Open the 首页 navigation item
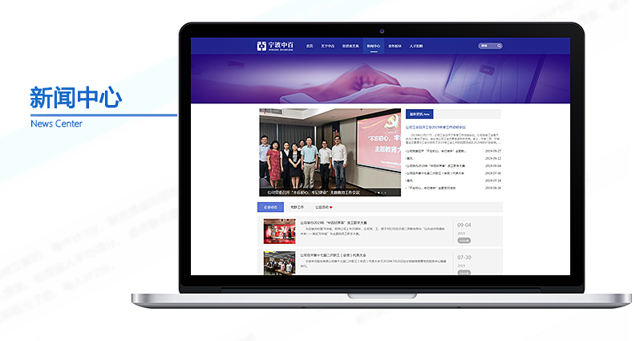 pos(310,47)
